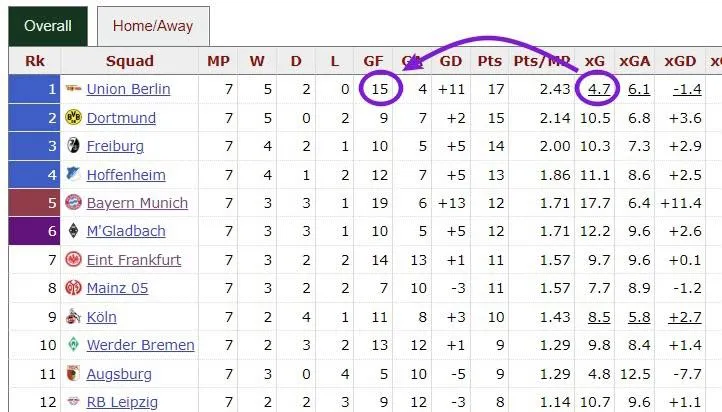Click the Bayern Munich club crest icon
Viewport: 722px width, 412px height.
point(73,203)
